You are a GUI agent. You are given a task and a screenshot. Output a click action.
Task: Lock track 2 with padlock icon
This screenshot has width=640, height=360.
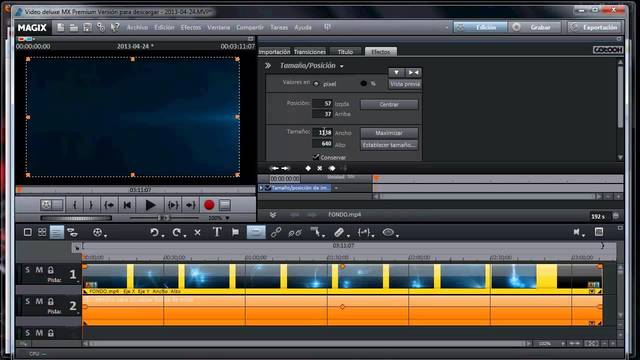pyautogui.click(x=51, y=302)
